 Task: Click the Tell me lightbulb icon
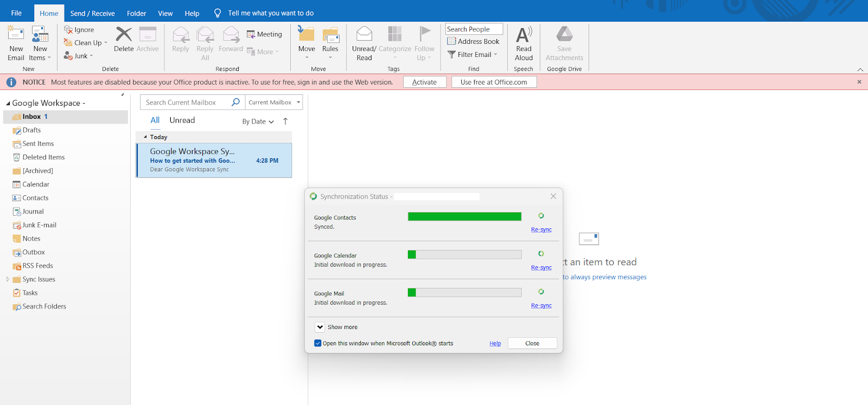218,13
